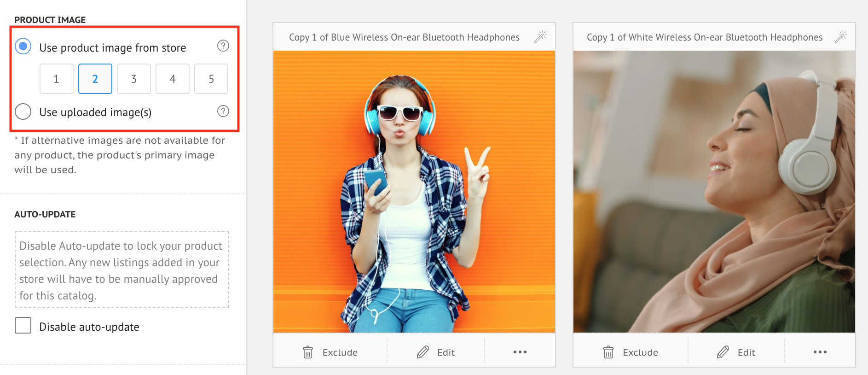
Task: Click magic wand icon on White Headphones card
Action: 840,37
